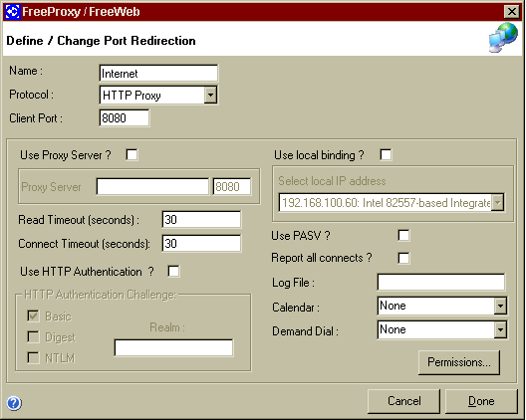Viewport: 526px width, 420px height.
Task: Click the network globe icon in header
Action: tap(503, 38)
